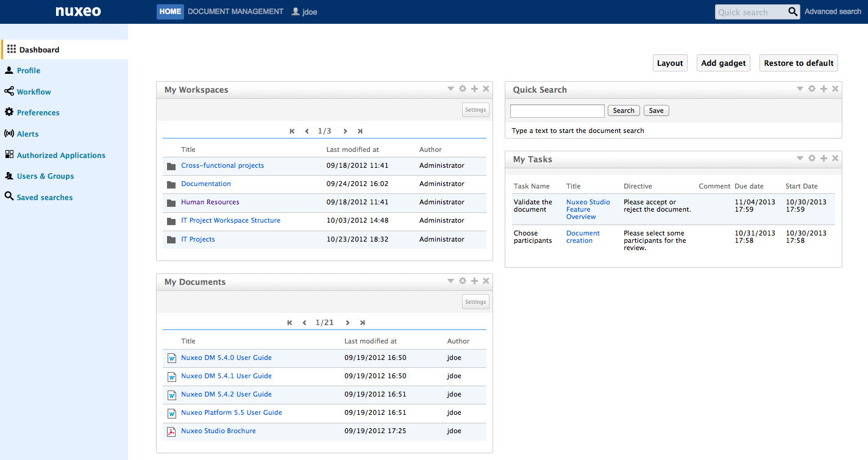
Task: Open Preferences in the sidebar
Action: [38, 113]
